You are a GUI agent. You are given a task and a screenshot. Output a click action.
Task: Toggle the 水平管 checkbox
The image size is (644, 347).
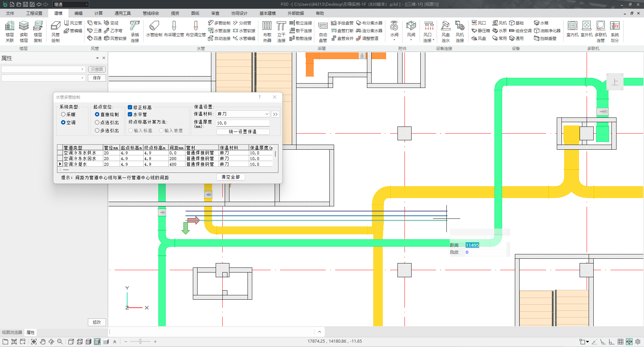click(x=130, y=114)
